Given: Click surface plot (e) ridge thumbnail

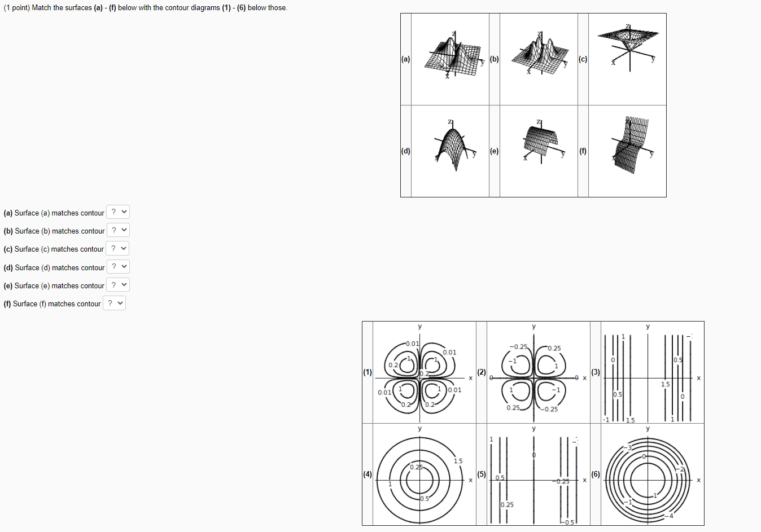Looking at the screenshot, I should click(x=539, y=151).
